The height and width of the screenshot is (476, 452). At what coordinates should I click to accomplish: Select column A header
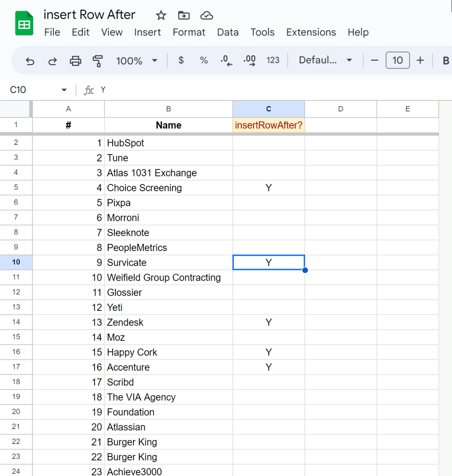(x=68, y=109)
